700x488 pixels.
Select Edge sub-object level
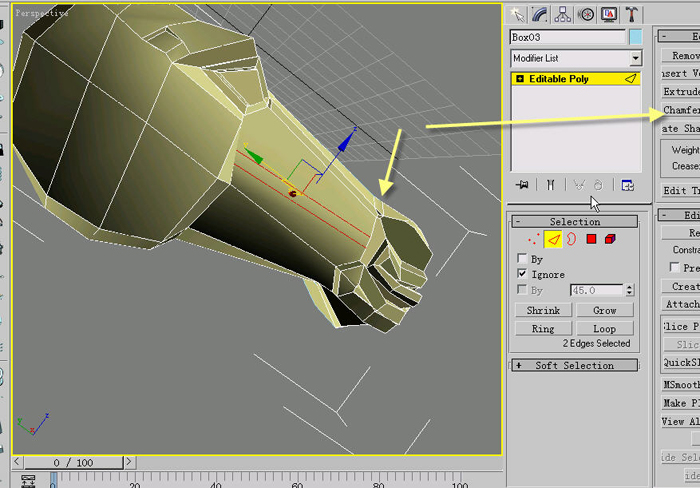[x=553, y=239]
